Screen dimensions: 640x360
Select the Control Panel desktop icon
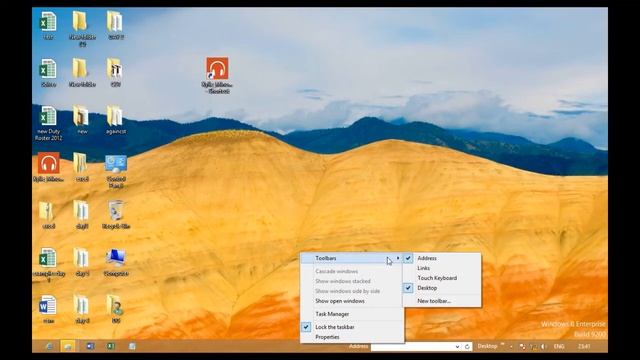116,164
